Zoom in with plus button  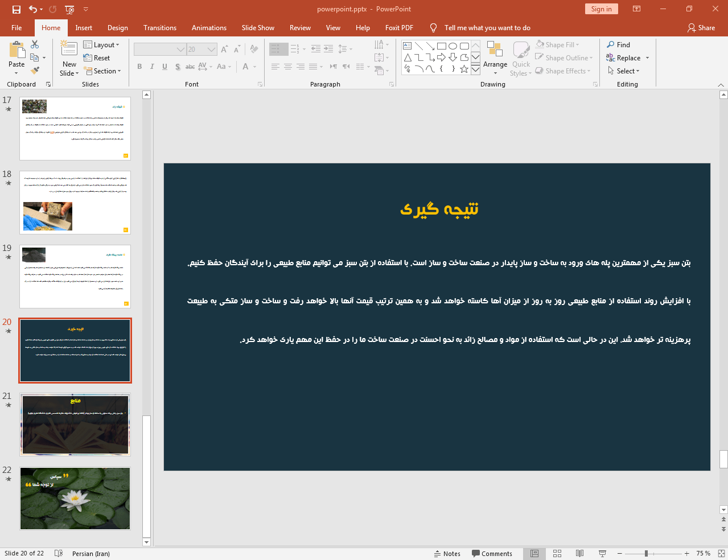point(687,554)
